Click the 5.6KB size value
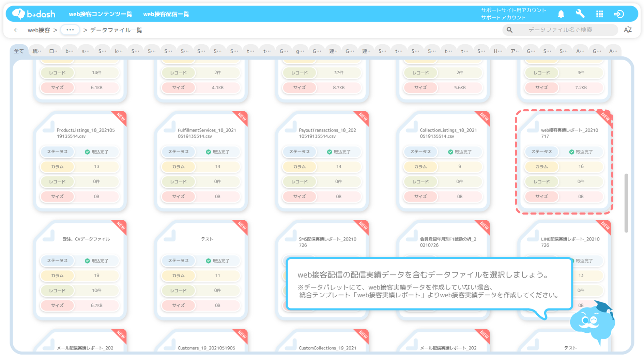644x362 pixels. 460,88
